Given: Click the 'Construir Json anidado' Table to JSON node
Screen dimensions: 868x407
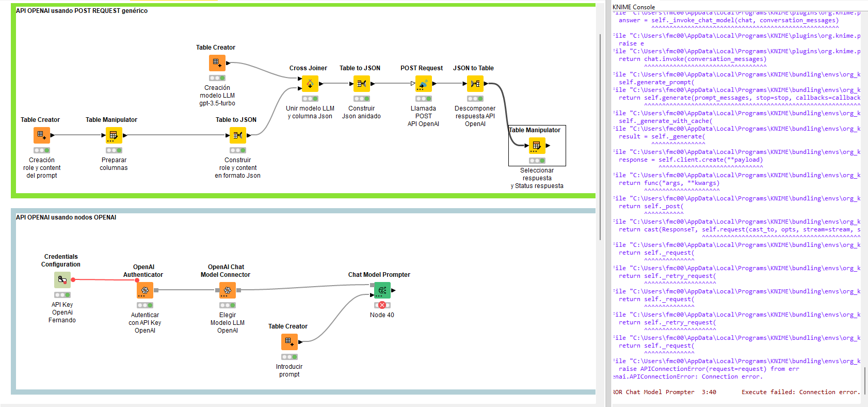Looking at the screenshot, I should 362,84.
